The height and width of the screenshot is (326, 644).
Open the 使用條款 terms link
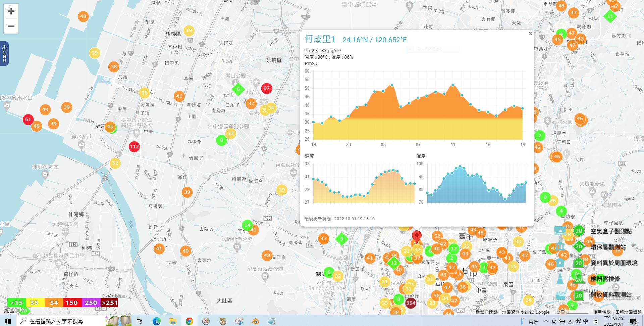602,312
